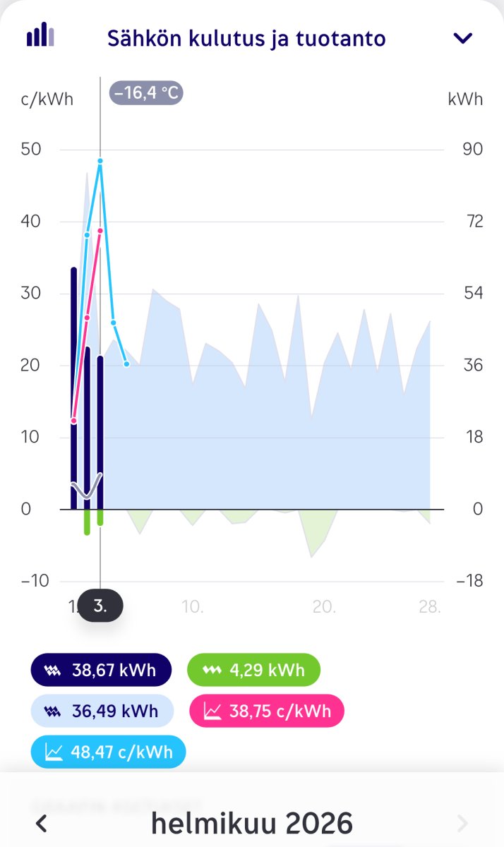This screenshot has width=504, height=847.
Task: Tap the greyed-out next month arrow
Action: pyautogui.click(x=462, y=823)
